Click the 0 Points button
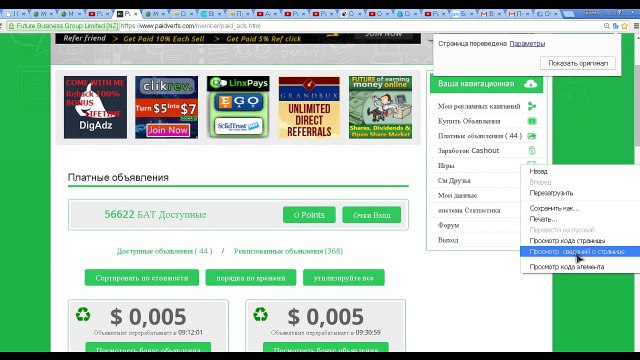 pos(309,215)
